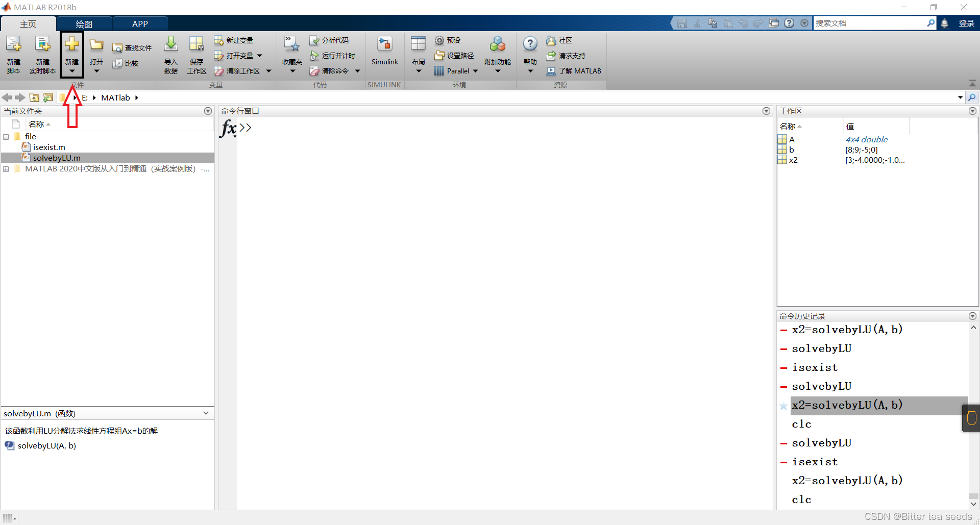Click the search documentation (搜索文档) field
The image size is (980, 525).
[x=870, y=23]
